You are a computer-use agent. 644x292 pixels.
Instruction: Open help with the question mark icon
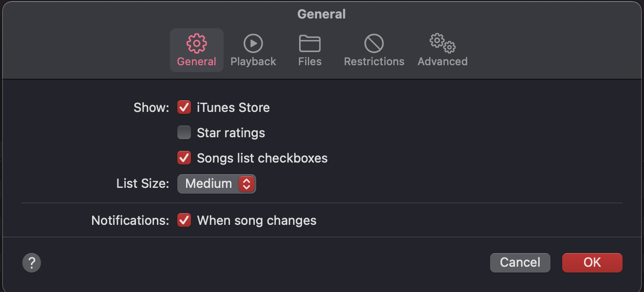coord(32,263)
